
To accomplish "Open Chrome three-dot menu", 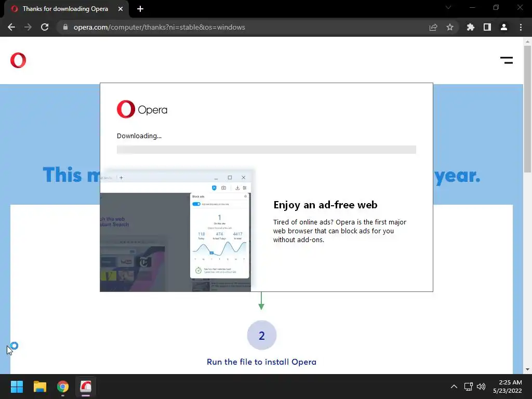I will tap(521, 27).
